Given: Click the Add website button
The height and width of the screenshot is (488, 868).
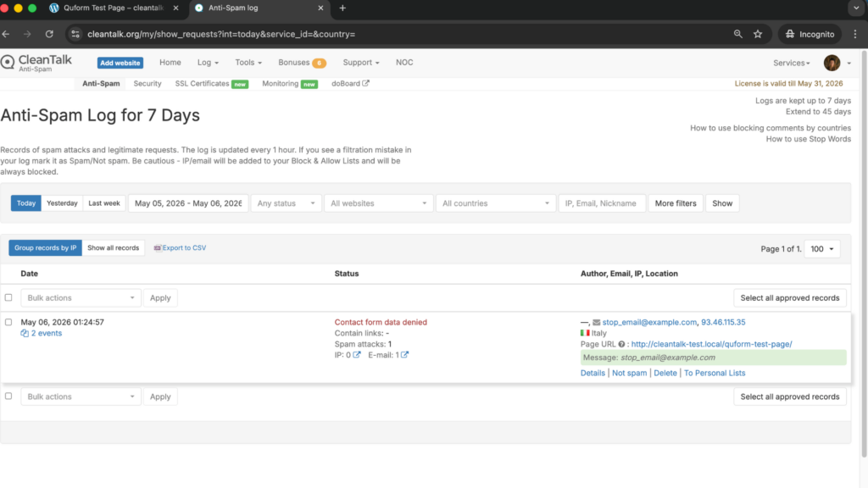Looking at the screenshot, I should (x=120, y=63).
